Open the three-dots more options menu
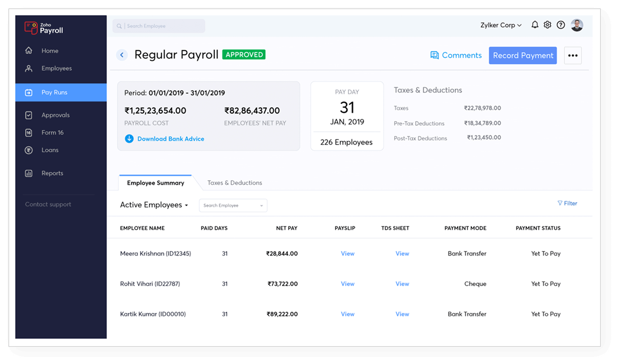This screenshot has height=364, width=618. click(x=573, y=55)
